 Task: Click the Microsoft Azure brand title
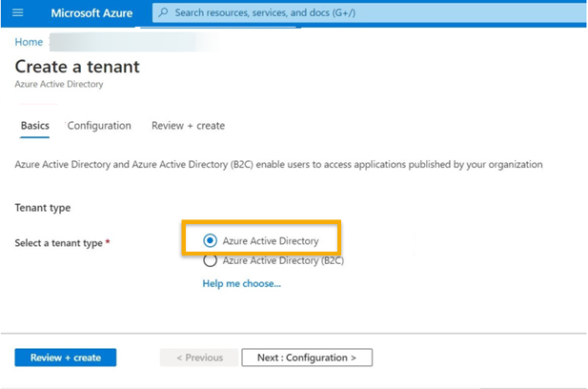pos(91,13)
